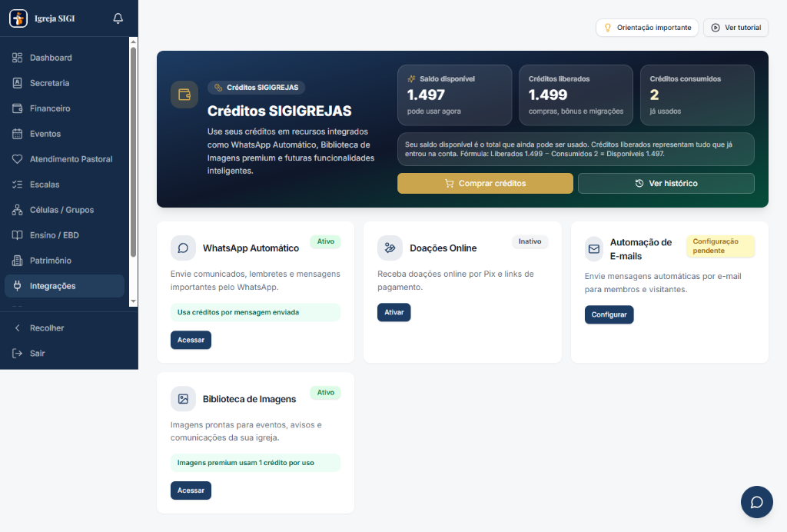
Task: Click the Biblioteca de Imagens picture icon
Action: point(183,399)
